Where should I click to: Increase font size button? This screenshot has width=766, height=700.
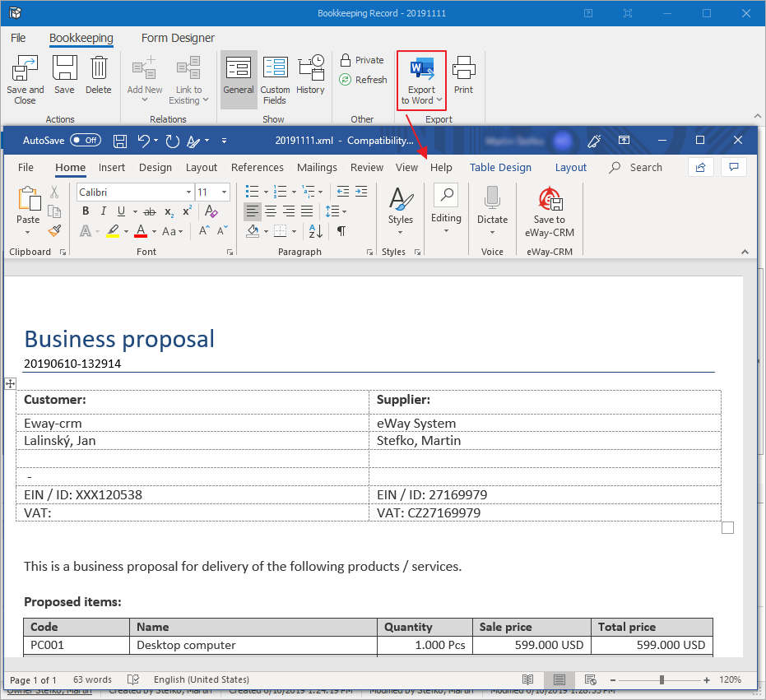click(204, 230)
